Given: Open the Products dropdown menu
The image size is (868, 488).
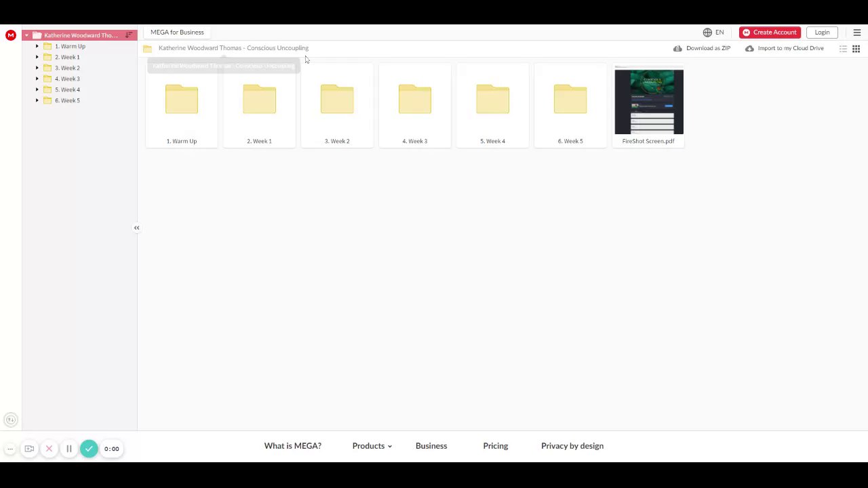Looking at the screenshot, I should pos(372,446).
